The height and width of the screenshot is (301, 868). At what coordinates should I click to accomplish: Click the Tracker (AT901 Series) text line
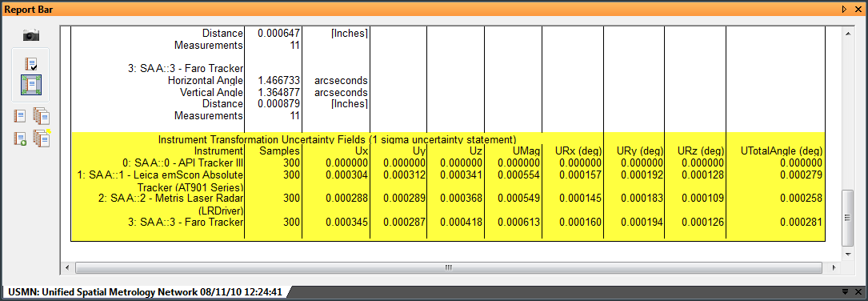190,187
